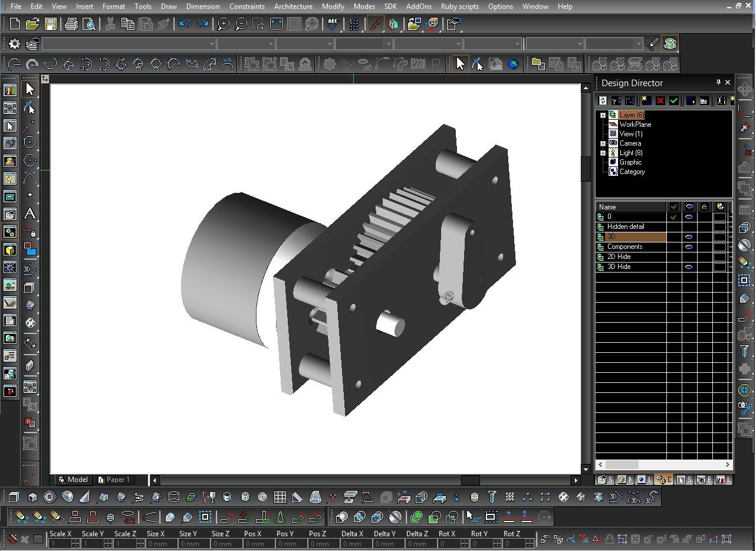Select the Circle drawing tool
The image size is (756, 551).
pyautogui.click(x=29, y=142)
